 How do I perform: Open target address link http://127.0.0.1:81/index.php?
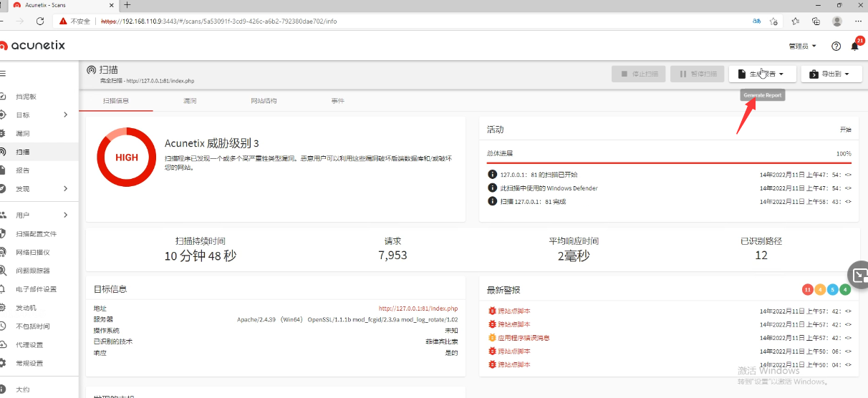pos(418,308)
